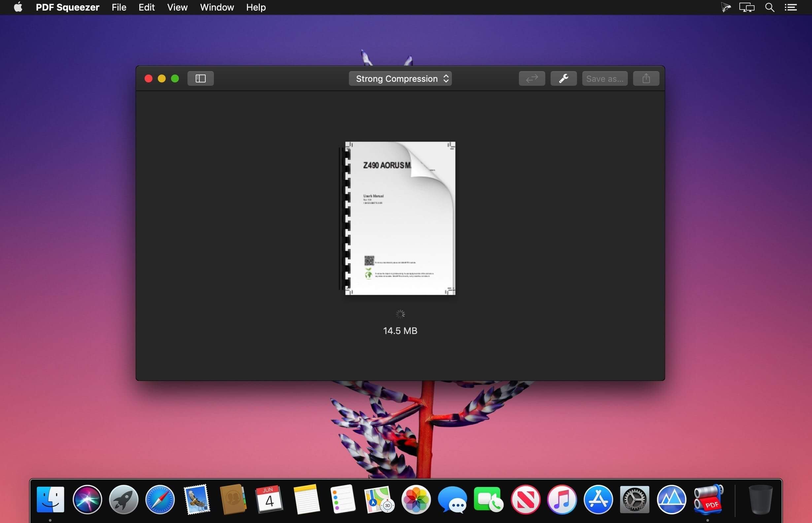This screenshot has width=812, height=523.
Task: Click the Save as... button
Action: 604,78
